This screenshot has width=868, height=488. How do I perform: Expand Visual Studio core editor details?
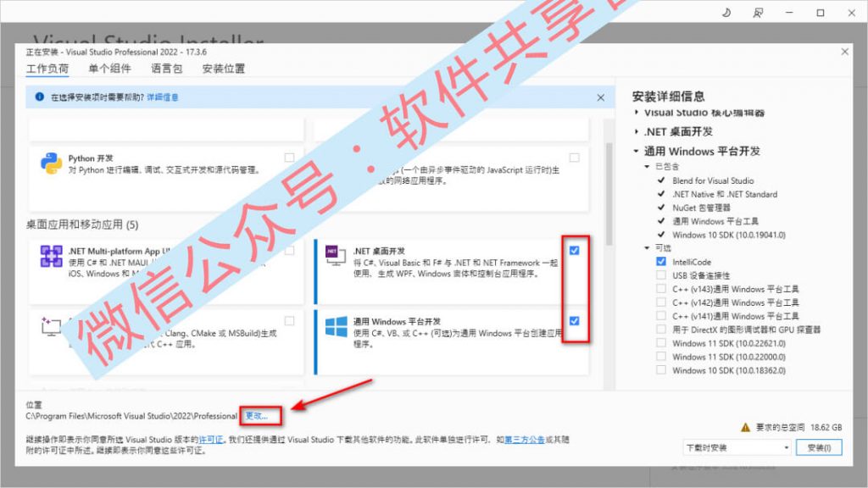point(636,113)
